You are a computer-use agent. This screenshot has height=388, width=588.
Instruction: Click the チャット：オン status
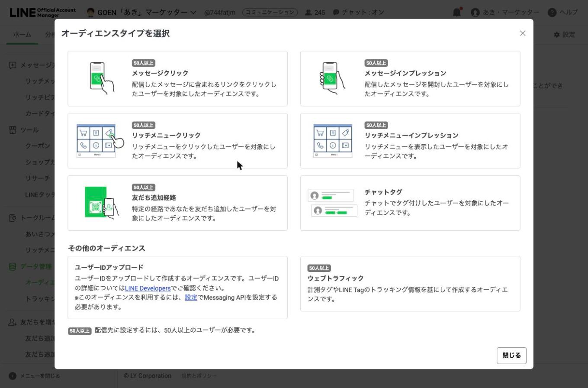[x=358, y=12]
